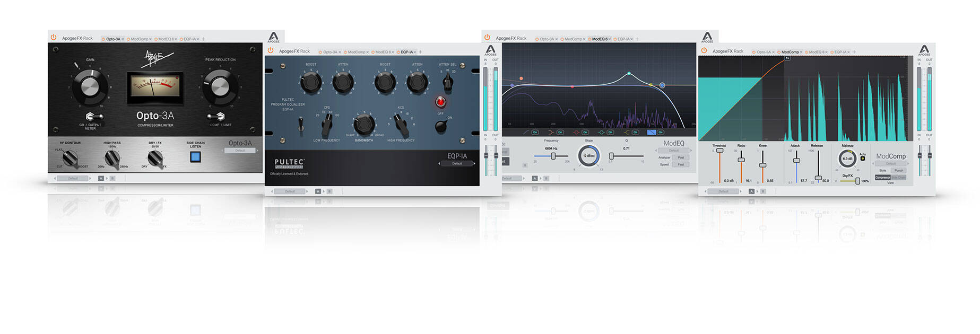The image size is (980, 334).
Task: Flip the COMP / LIMIT toggle switch
Action: (x=216, y=116)
